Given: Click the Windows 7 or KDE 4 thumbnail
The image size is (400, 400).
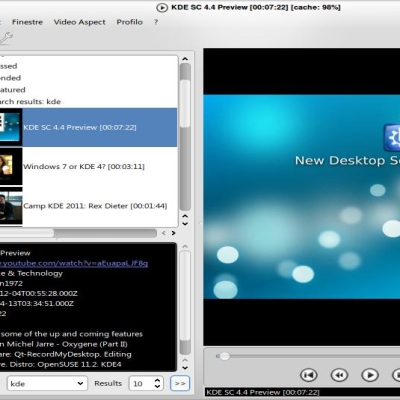Looking at the screenshot, I should (x=11, y=166).
